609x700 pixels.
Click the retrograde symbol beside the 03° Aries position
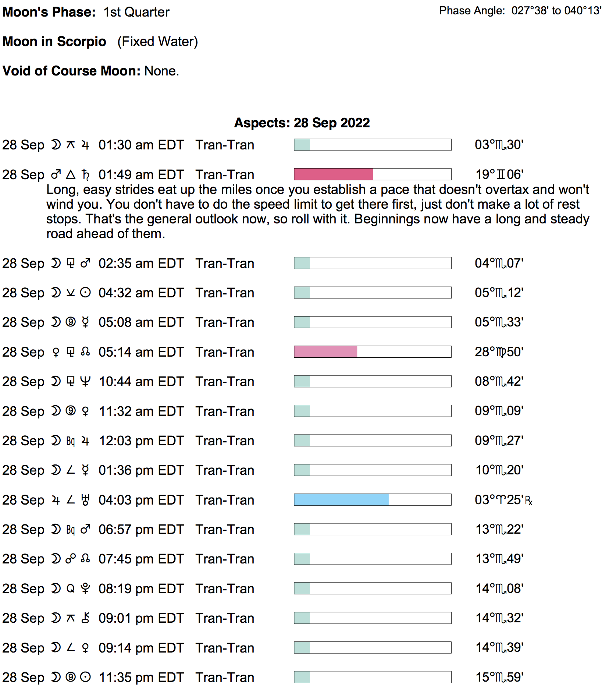click(x=528, y=500)
